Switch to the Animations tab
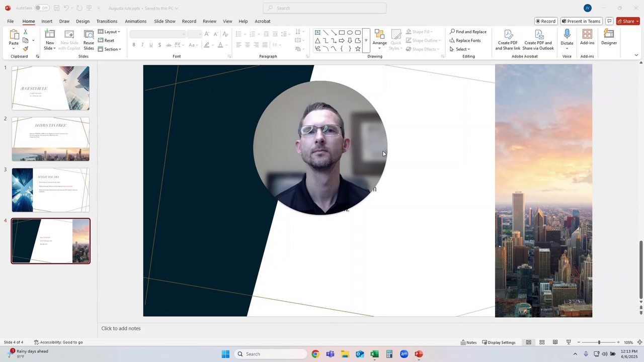 tap(136, 21)
